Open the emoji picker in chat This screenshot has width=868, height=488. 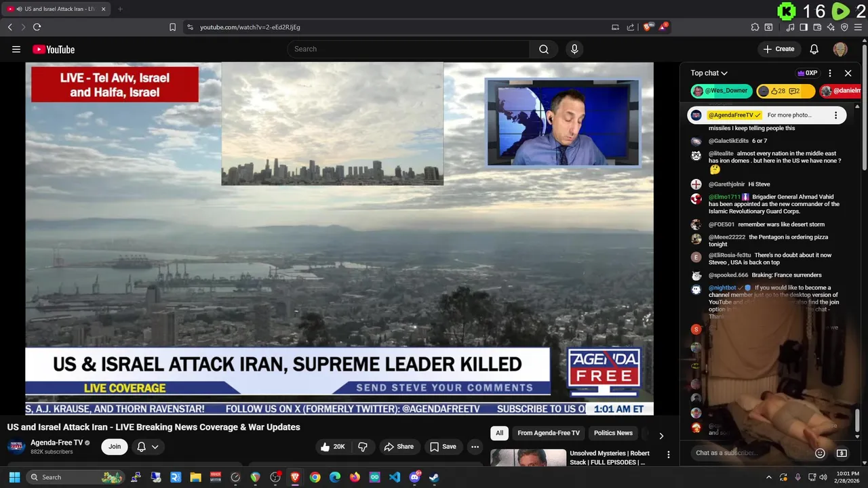(820, 453)
